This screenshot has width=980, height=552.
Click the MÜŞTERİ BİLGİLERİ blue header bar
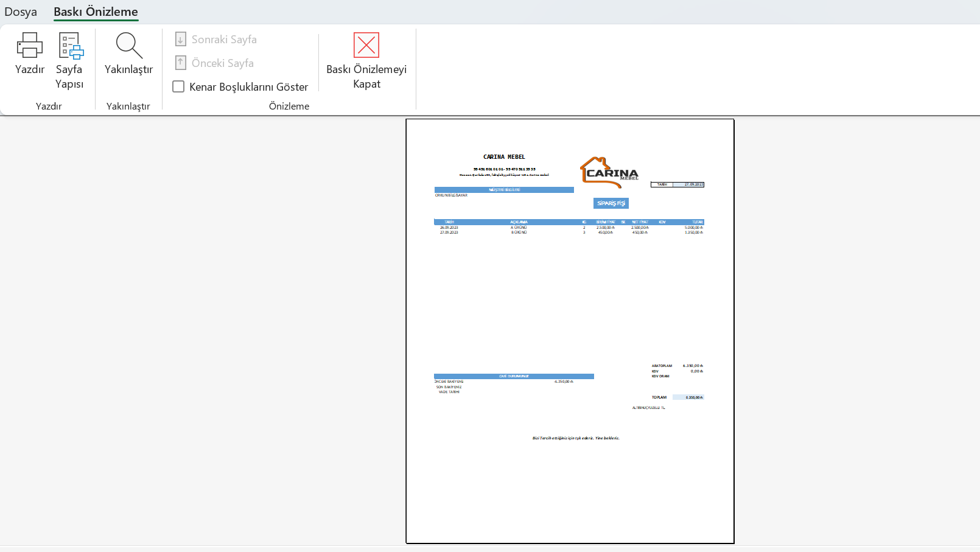tap(503, 189)
